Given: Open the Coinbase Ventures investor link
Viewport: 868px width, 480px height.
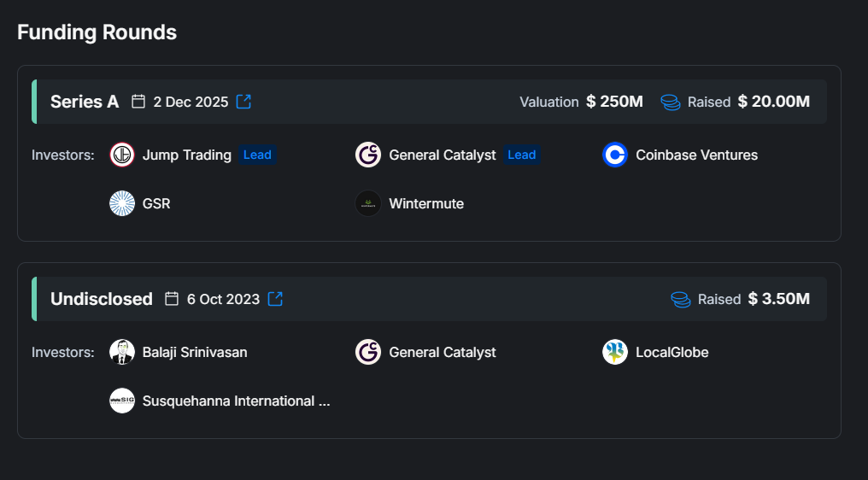Looking at the screenshot, I should pyautogui.click(x=696, y=155).
